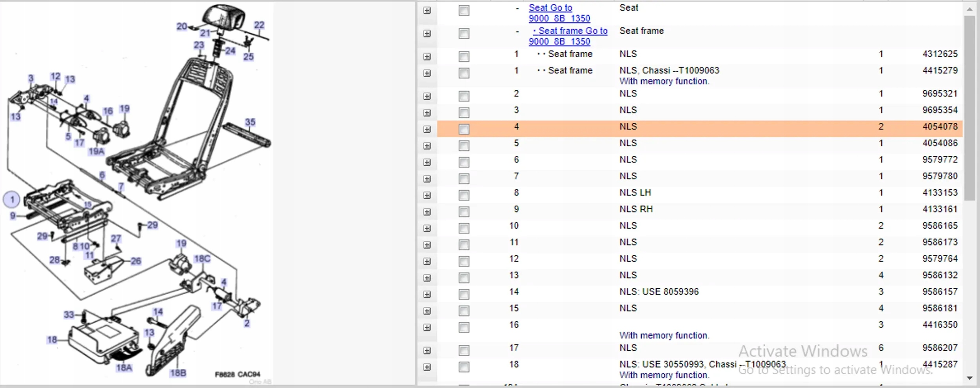980x388 pixels.
Task: Expand position 17 row, part 9586207
Action: 427,351
